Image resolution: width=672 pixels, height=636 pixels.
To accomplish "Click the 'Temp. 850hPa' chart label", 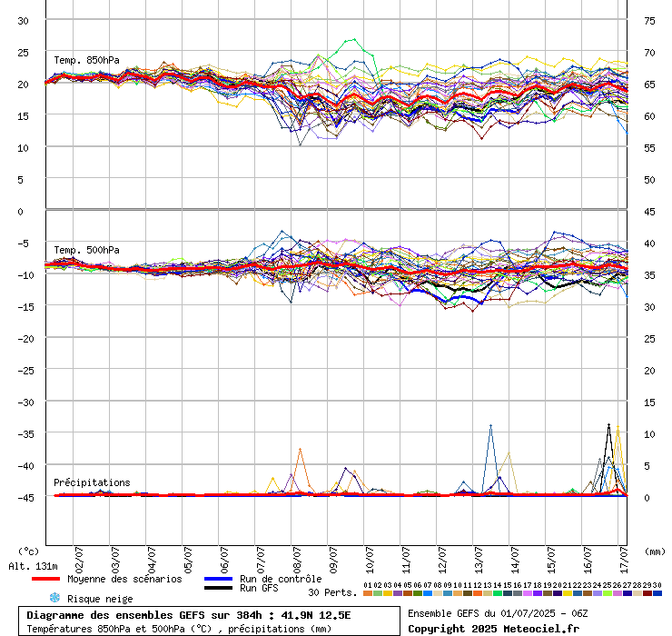I will [x=86, y=60].
